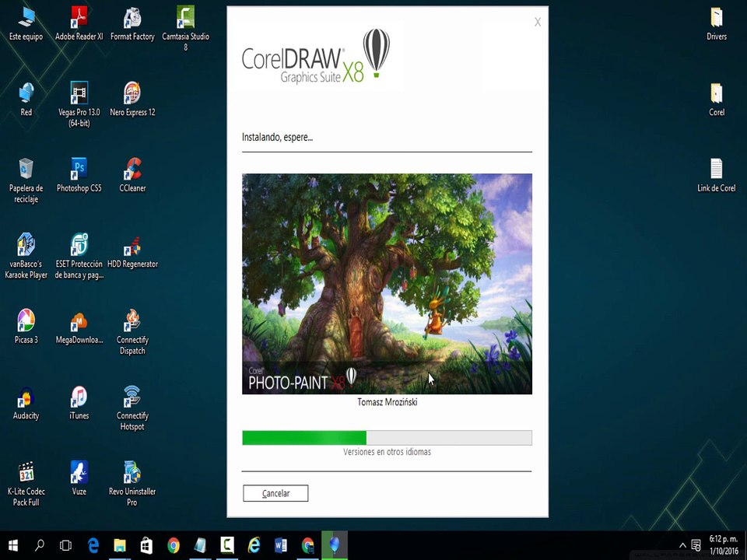The height and width of the screenshot is (560, 747).
Task: Select Connectify Hotspot icon
Action: tap(132, 408)
